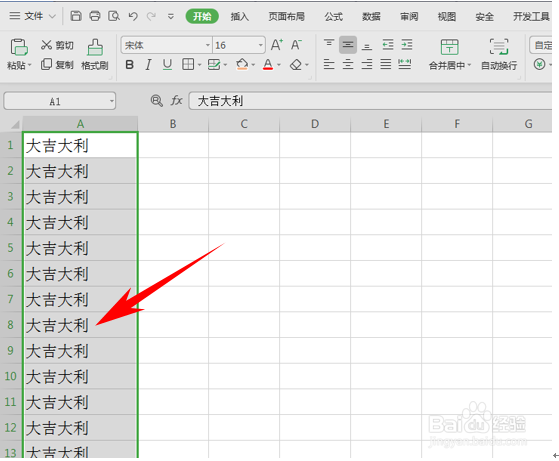559x461 pixels.
Task: Click the Undo arrow icon
Action: coord(133,16)
